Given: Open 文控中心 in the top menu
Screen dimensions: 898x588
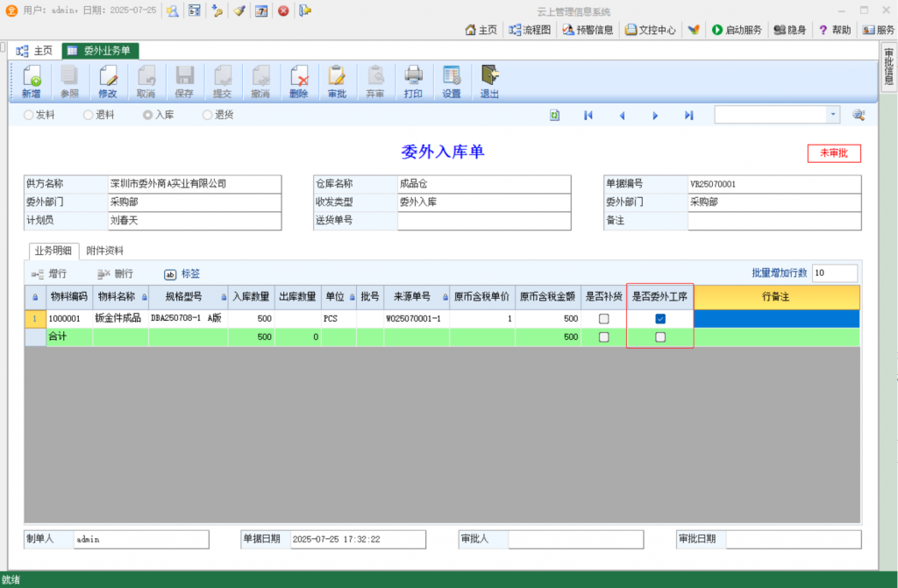Looking at the screenshot, I should (x=650, y=30).
